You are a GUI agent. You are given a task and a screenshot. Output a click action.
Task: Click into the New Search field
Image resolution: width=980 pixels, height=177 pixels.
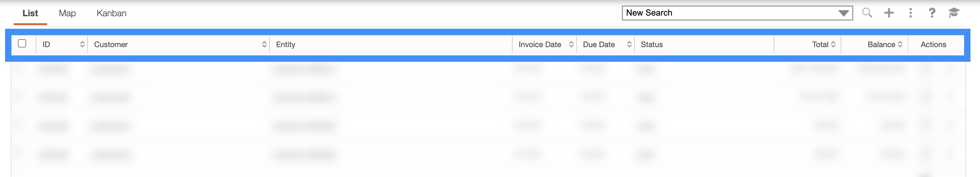(723, 13)
